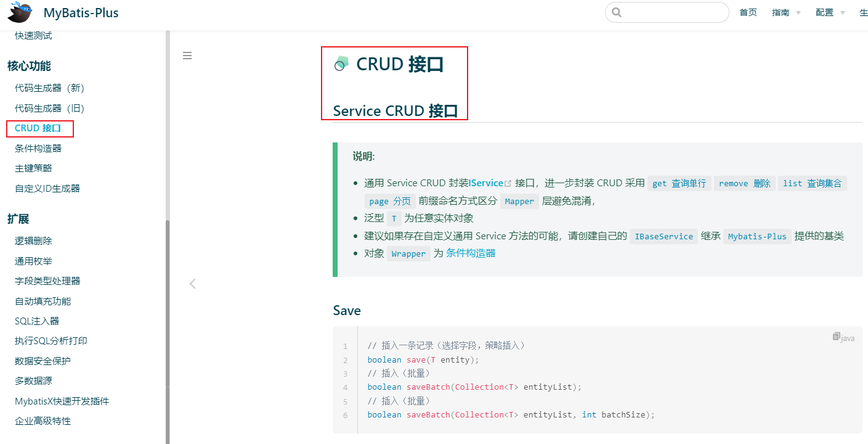Open 通用枚举 sidebar page
The width and height of the screenshot is (868, 444).
pyautogui.click(x=33, y=261)
